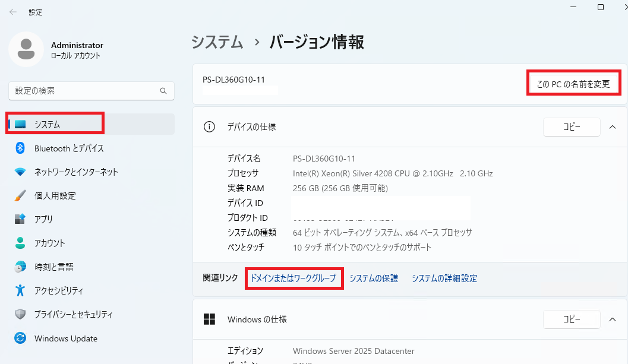This screenshot has height=364, width=628.
Task: Open the システムの保護 link
Action: click(374, 278)
